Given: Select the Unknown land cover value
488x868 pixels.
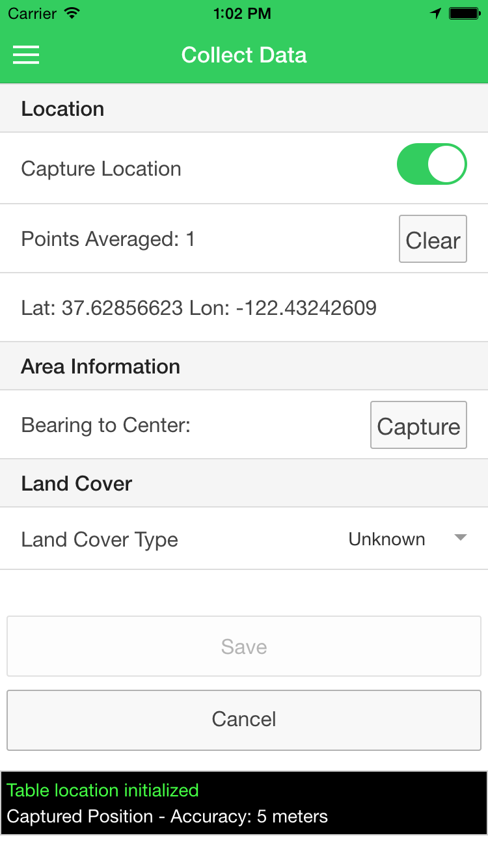Looking at the screenshot, I should [x=386, y=539].
